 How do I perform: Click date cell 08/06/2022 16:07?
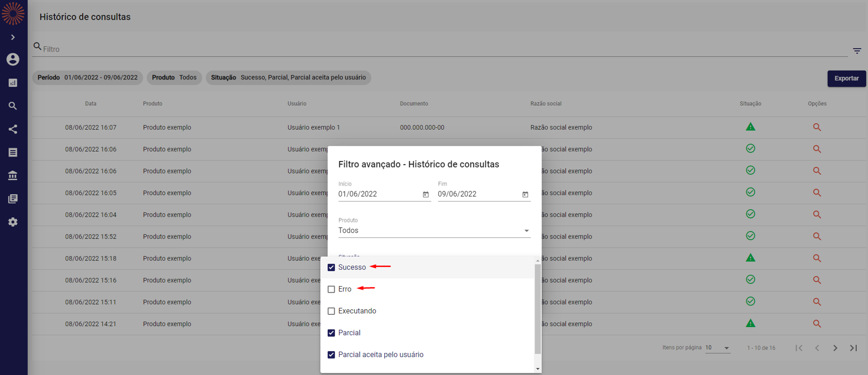point(91,127)
